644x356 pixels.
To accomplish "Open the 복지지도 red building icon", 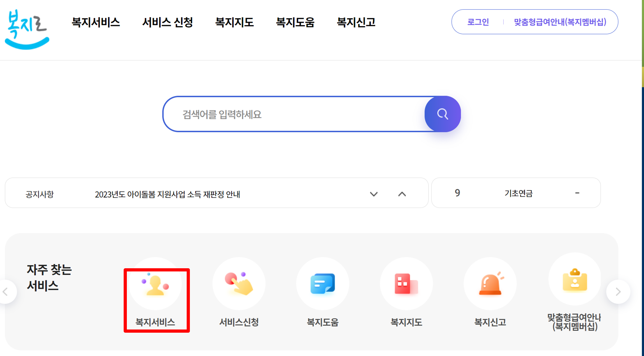I will [x=406, y=284].
